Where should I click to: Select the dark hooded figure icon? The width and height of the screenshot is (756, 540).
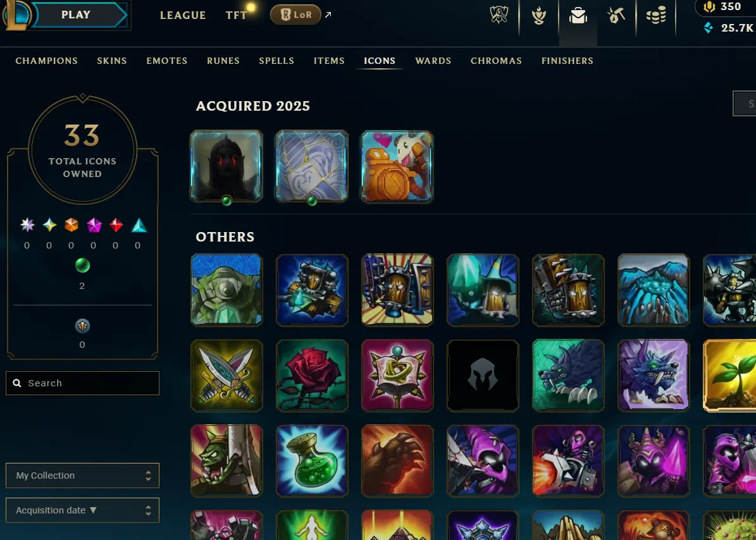click(x=226, y=166)
